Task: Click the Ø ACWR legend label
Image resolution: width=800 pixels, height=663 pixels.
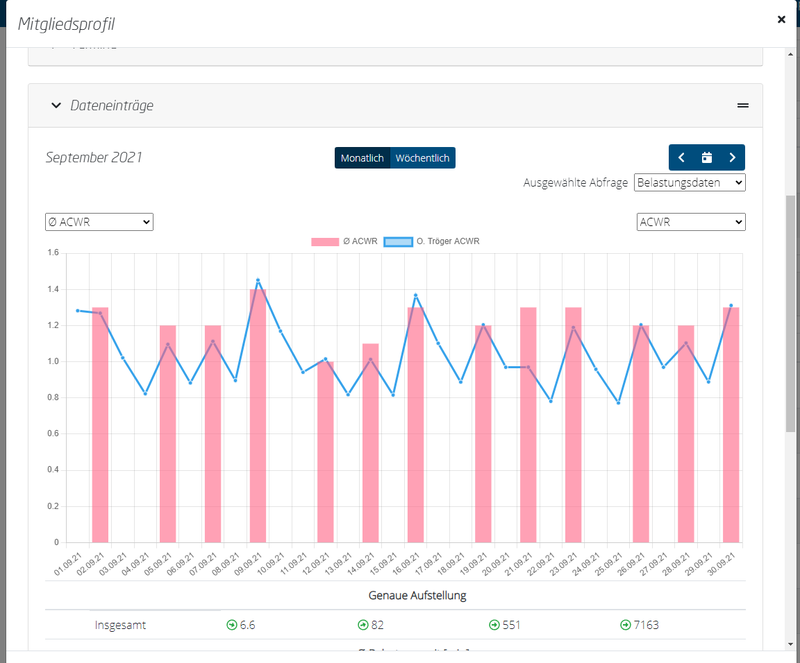Action: [x=360, y=241]
